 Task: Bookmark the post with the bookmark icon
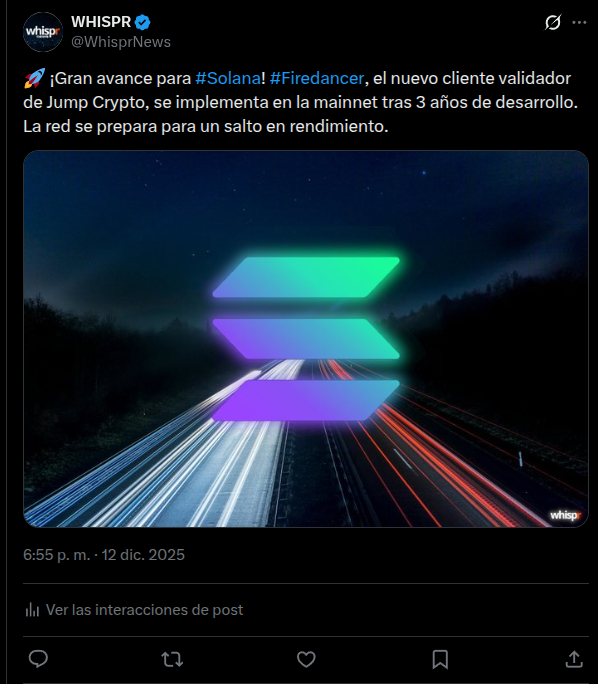pos(440,659)
